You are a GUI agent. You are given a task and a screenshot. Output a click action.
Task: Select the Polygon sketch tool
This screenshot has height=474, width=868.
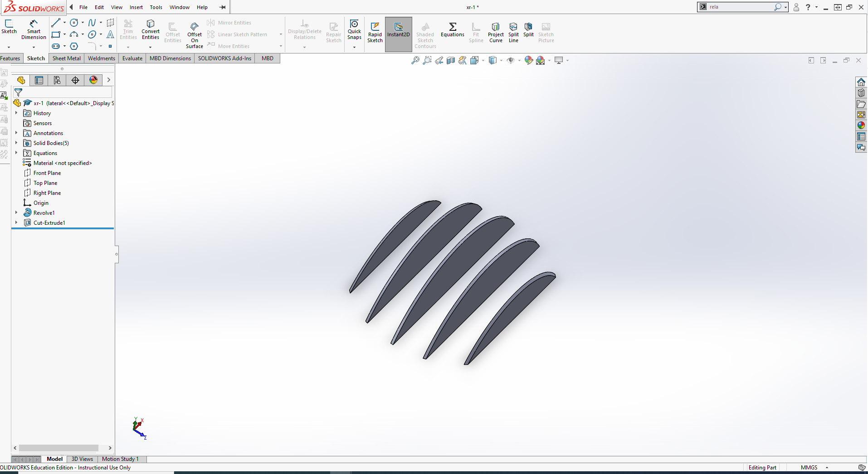coord(74,46)
